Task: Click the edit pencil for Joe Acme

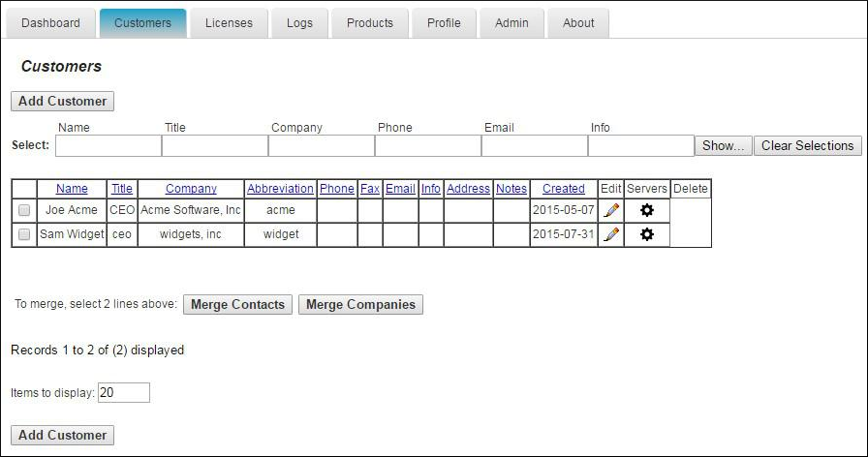Action: [611, 210]
